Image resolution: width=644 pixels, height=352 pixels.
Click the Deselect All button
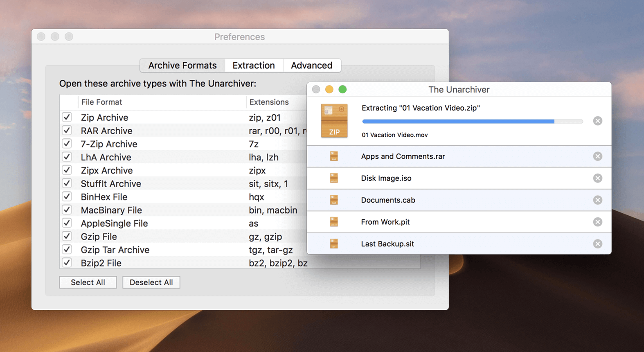click(151, 282)
